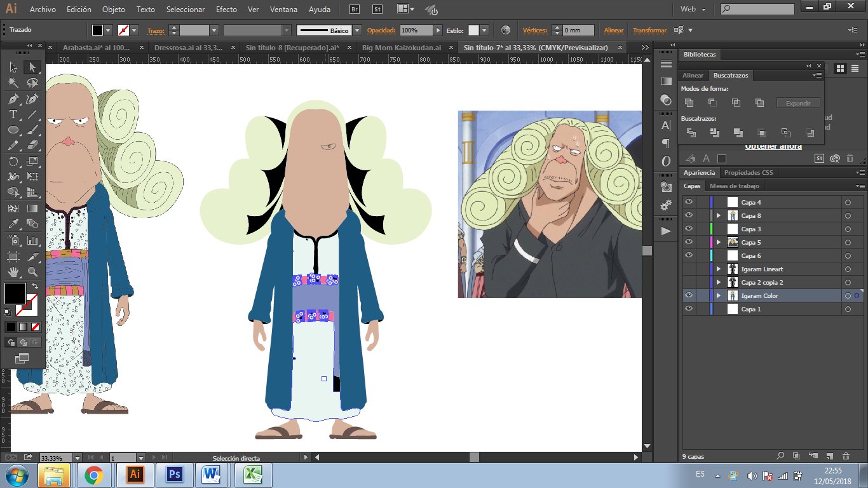Swap fill and stroke colors
This screenshot has height=488, width=868.
point(34,287)
